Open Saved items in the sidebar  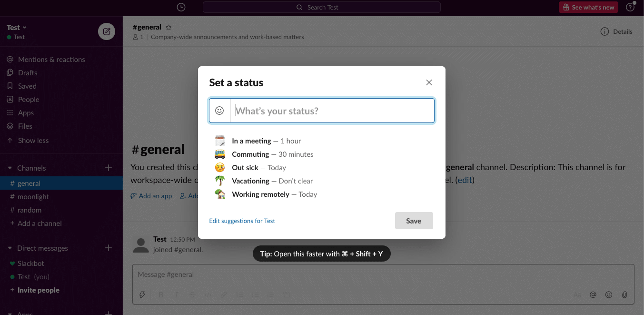pyautogui.click(x=27, y=86)
